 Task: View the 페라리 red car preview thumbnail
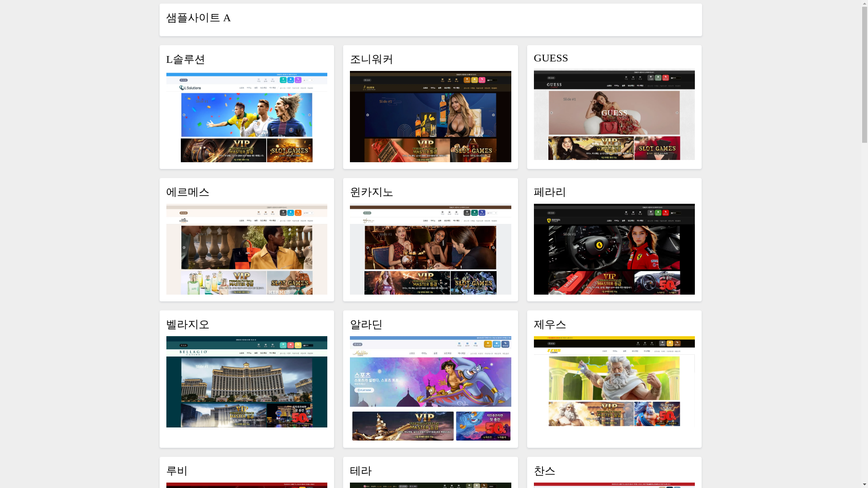click(x=614, y=249)
